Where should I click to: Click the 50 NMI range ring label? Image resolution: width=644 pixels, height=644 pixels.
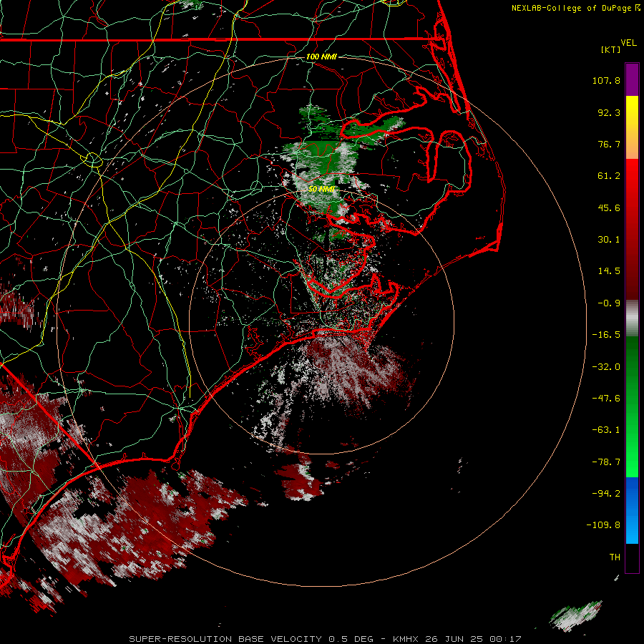(321, 189)
